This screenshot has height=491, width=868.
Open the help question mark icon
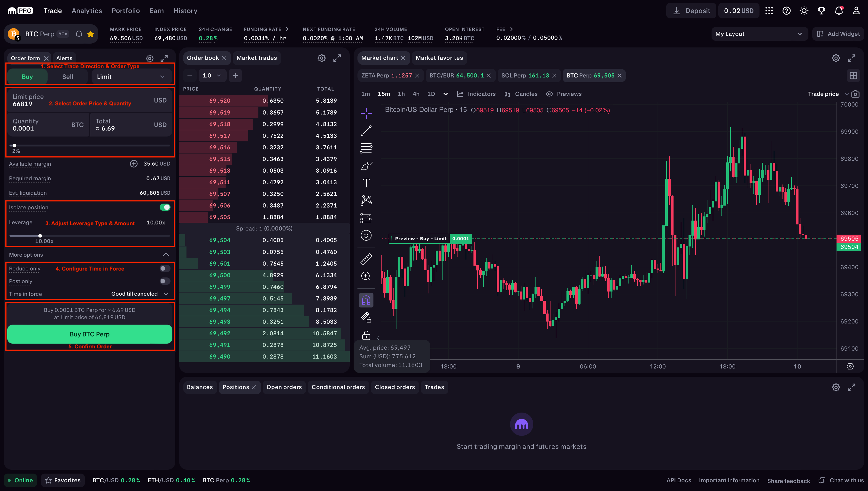pos(786,11)
